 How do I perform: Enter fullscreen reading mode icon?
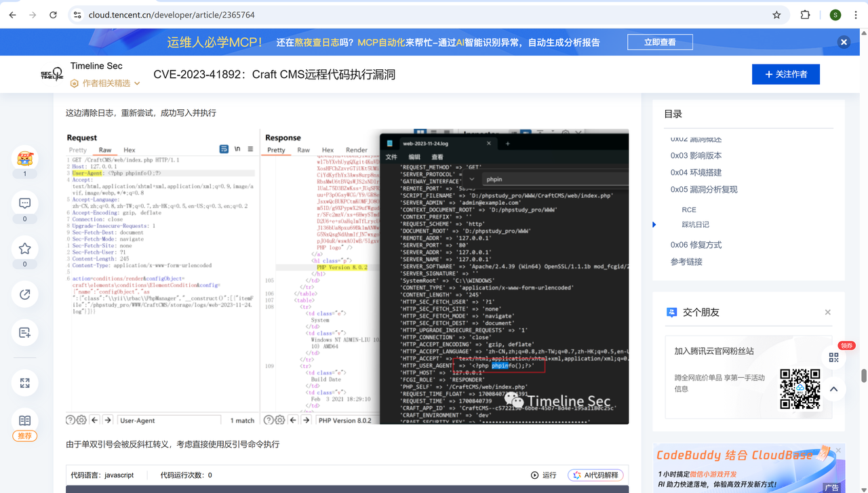(x=25, y=383)
